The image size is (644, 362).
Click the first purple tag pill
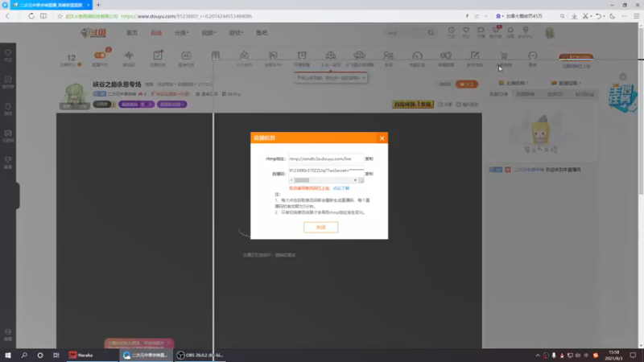(136, 105)
